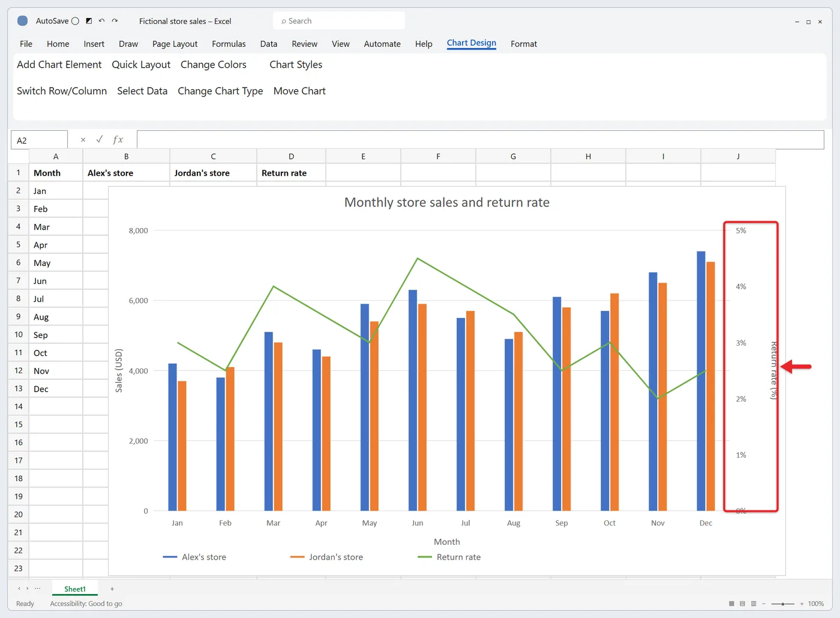Click the Undo arrow icon

101,21
